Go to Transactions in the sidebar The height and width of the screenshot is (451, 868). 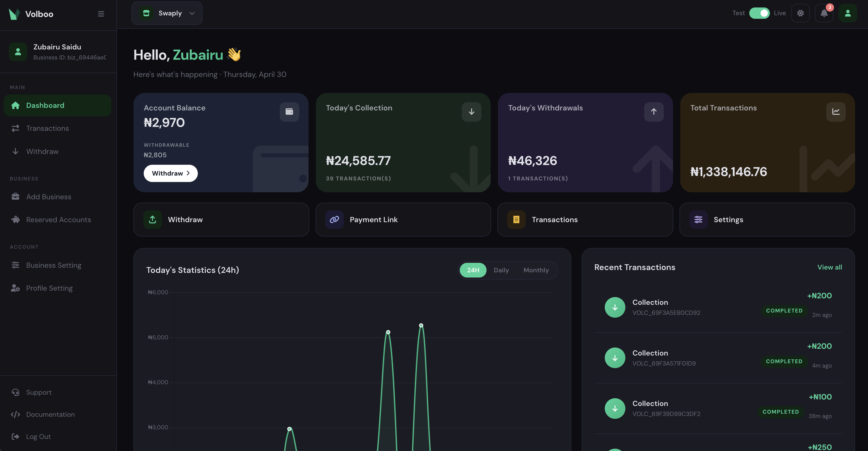[57, 128]
